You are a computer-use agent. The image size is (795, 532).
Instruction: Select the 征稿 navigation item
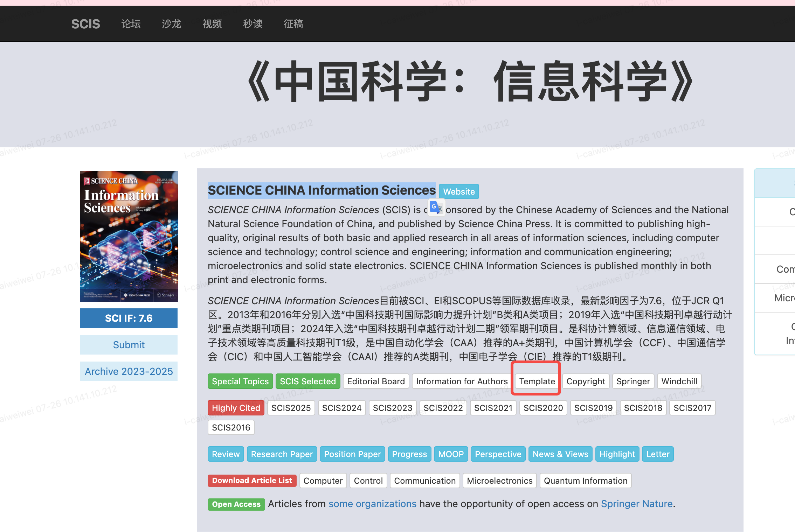pyautogui.click(x=293, y=24)
